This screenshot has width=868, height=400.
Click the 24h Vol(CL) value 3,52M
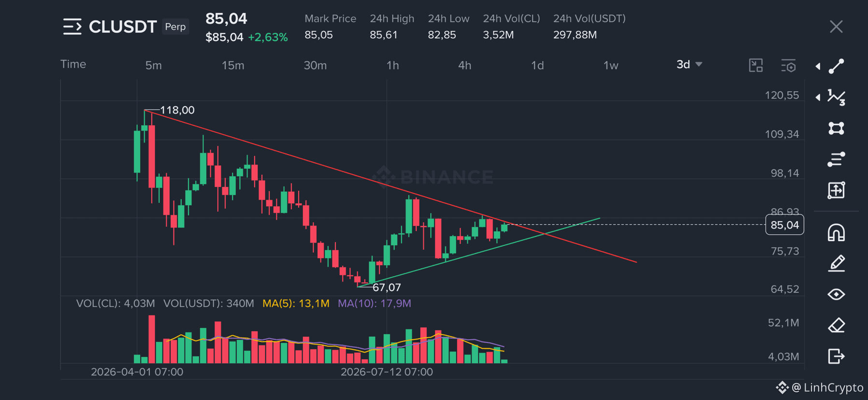pos(498,35)
